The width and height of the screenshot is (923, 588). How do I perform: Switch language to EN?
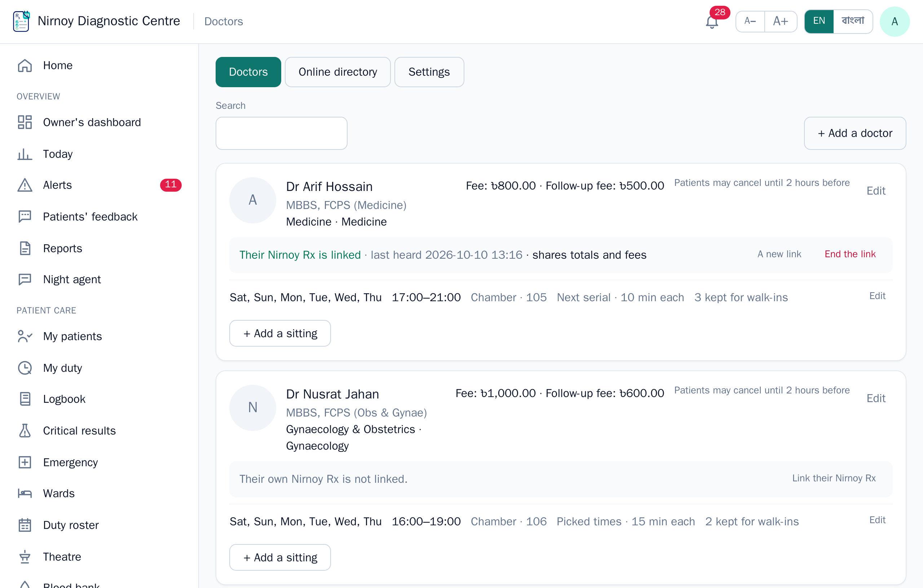tap(819, 22)
